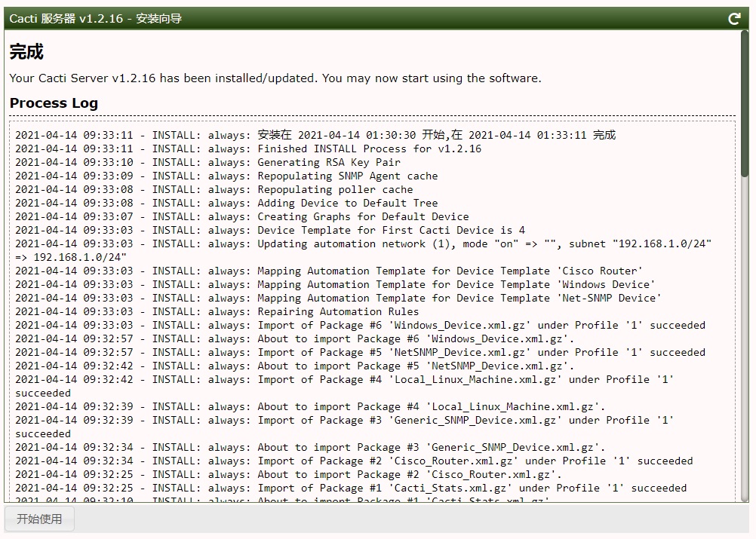Click the vertical scrollbar thumb

(x=745, y=102)
